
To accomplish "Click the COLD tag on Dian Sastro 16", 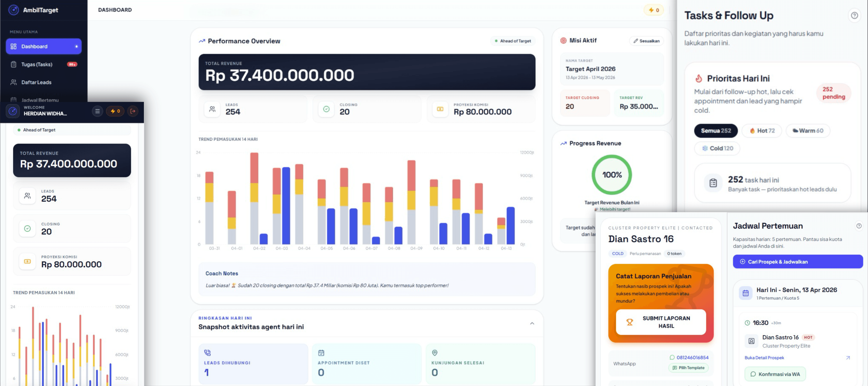I will [617, 253].
